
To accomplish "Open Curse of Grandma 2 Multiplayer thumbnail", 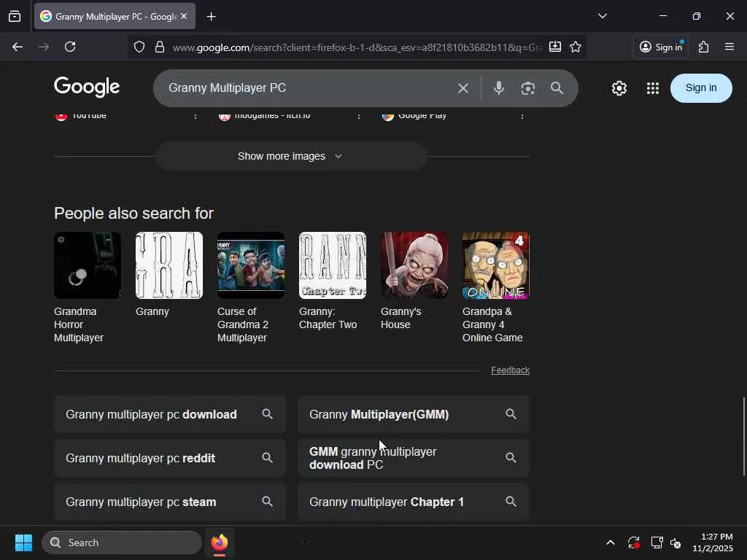I will (251, 265).
